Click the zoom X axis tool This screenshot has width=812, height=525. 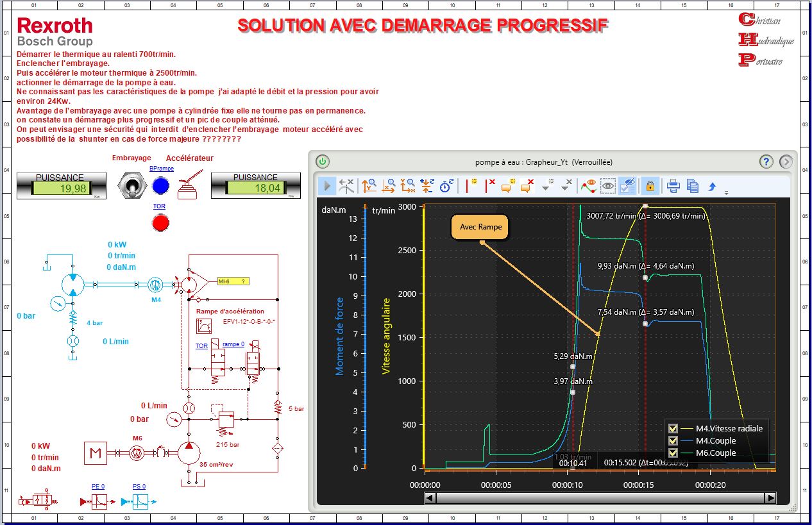[389, 186]
